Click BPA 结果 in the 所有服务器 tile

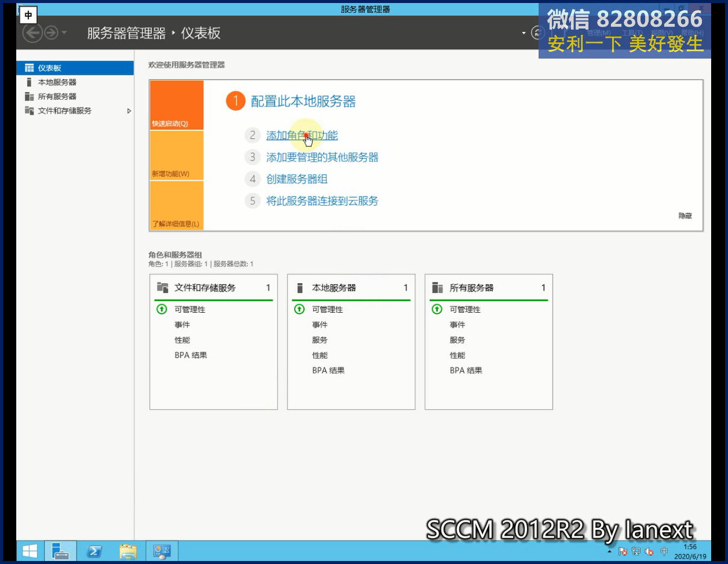(x=466, y=370)
